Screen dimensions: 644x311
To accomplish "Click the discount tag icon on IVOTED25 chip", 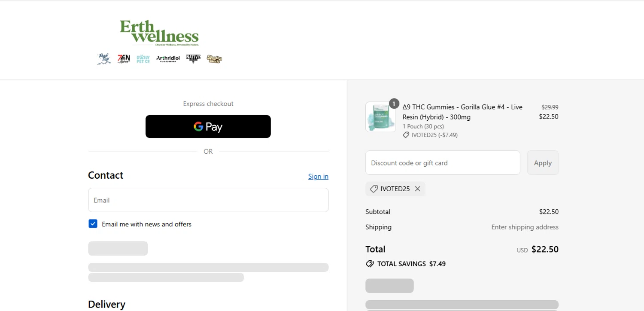I will [374, 189].
